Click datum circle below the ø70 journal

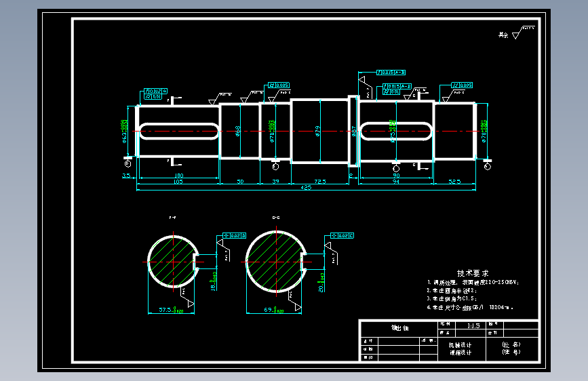tap(275, 167)
